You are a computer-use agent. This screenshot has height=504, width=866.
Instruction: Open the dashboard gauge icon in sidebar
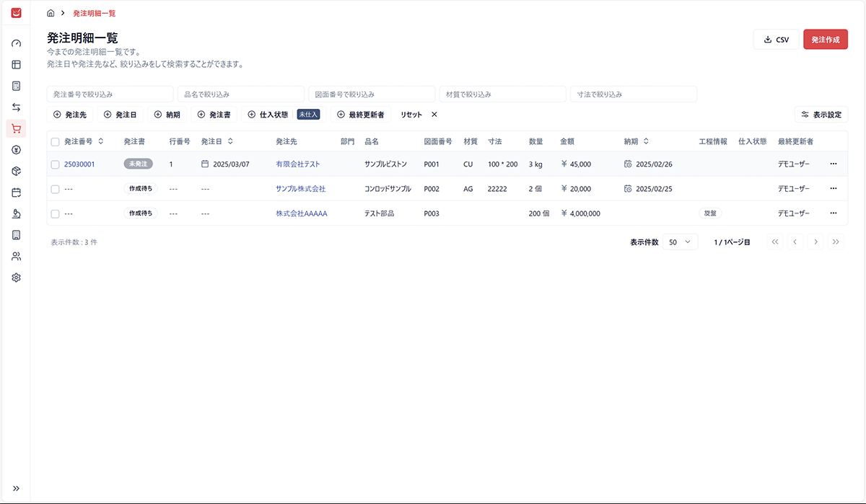pos(16,43)
